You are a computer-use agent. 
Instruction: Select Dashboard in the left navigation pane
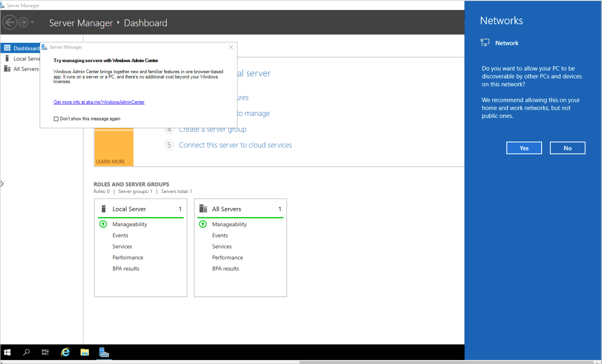[x=20, y=48]
